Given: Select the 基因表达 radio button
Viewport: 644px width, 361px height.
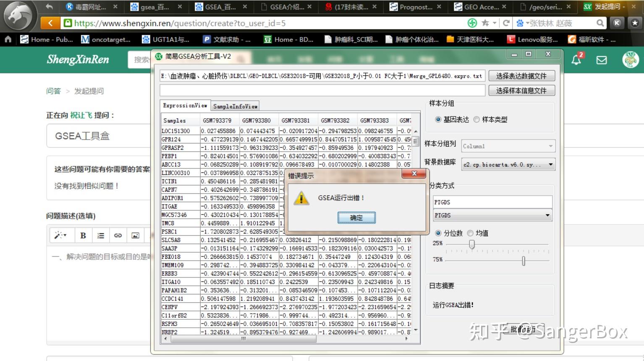Looking at the screenshot, I should click(438, 119).
